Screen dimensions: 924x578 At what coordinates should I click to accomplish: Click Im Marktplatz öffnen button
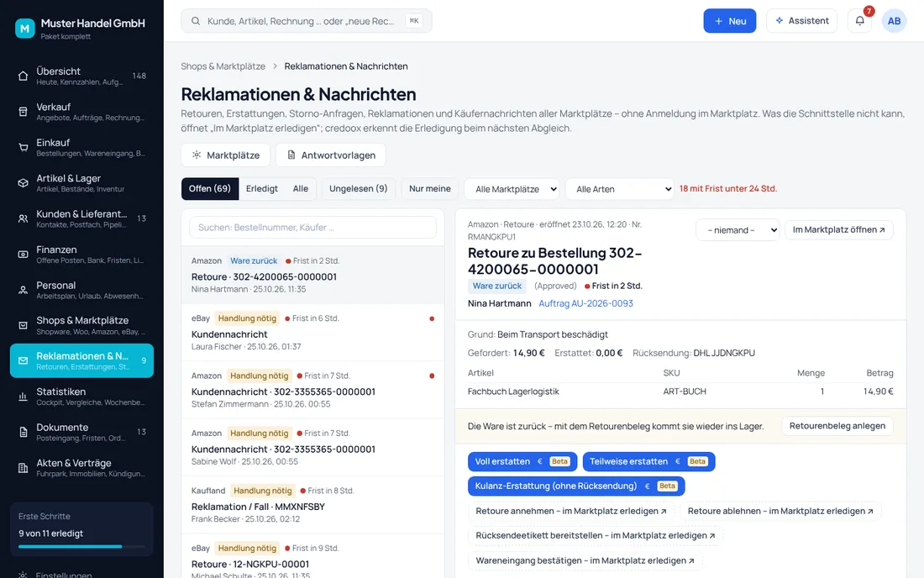(838, 230)
